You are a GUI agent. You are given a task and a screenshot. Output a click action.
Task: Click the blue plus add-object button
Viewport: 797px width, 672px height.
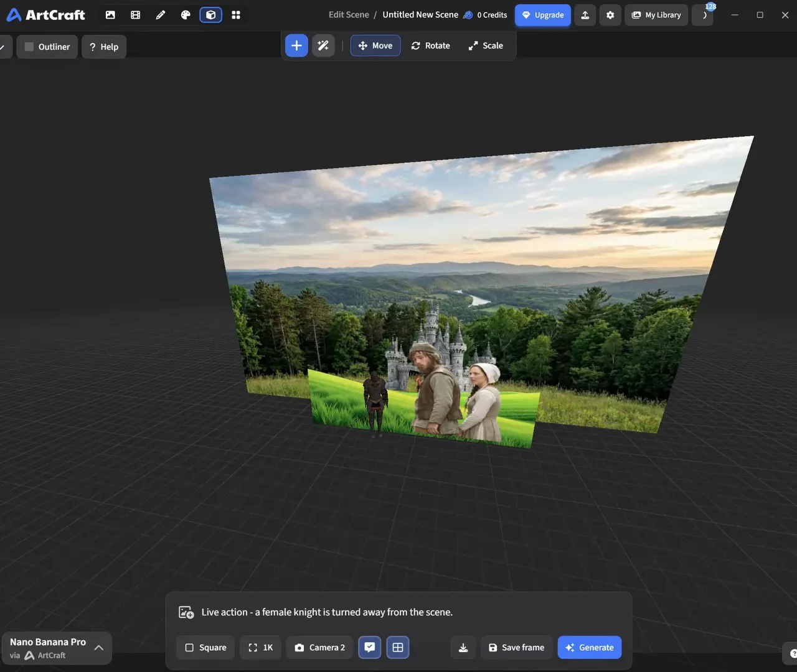tap(296, 45)
